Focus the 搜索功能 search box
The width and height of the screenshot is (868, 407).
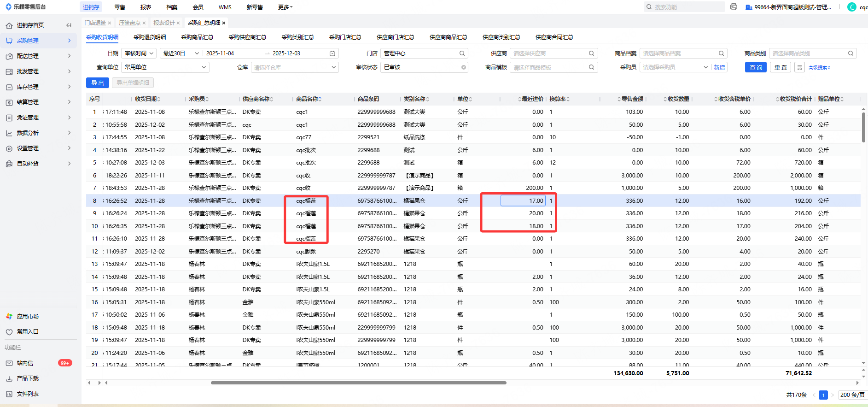point(684,7)
